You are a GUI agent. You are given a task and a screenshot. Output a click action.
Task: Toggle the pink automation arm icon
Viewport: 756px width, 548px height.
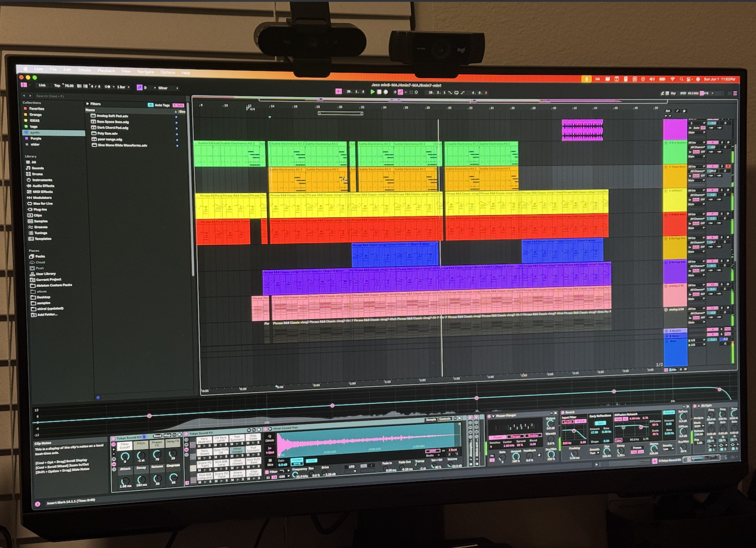[400, 92]
